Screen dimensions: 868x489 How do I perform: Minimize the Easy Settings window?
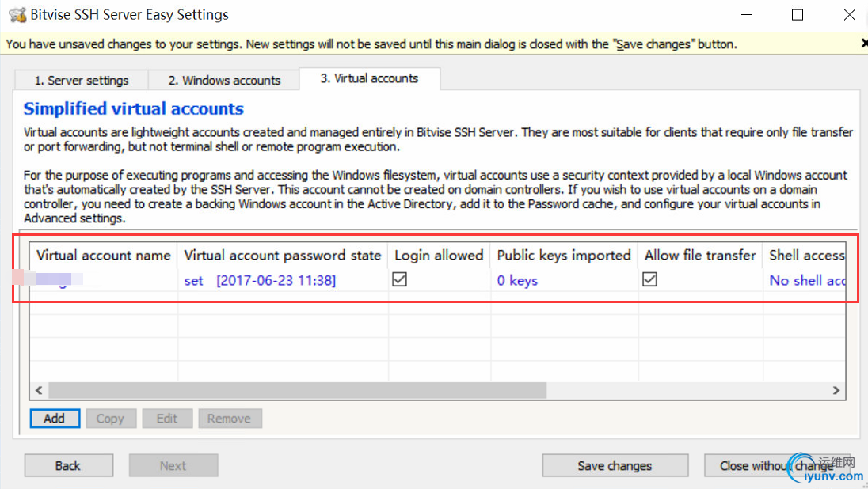pyautogui.click(x=747, y=15)
